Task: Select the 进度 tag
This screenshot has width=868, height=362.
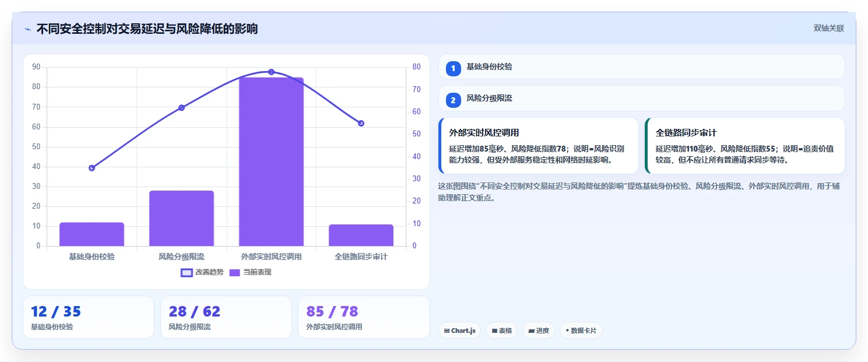Action: point(539,331)
